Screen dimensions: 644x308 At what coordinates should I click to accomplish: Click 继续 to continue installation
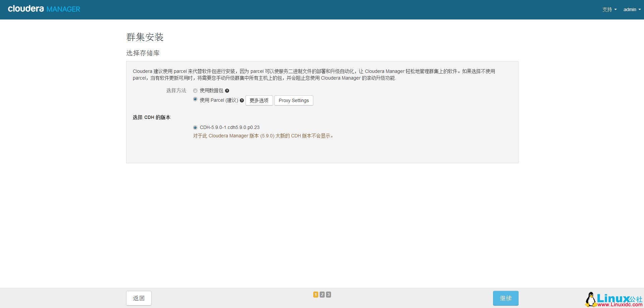[505, 298]
